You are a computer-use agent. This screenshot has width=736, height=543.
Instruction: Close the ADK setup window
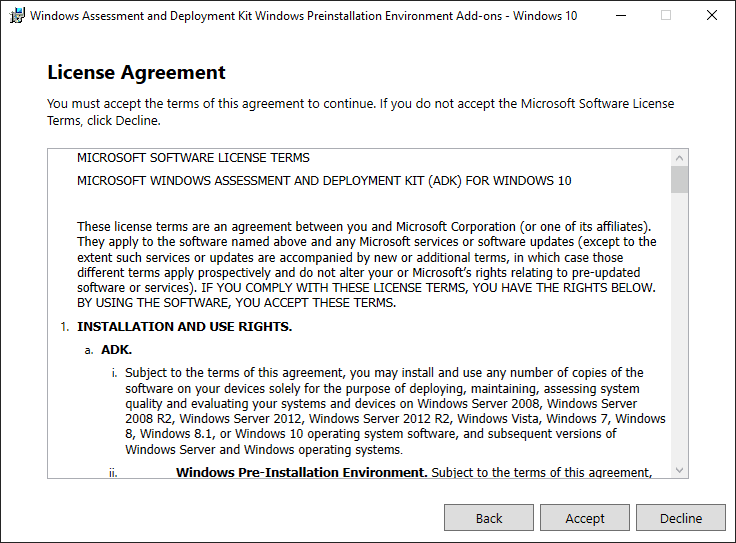click(711, 16)
